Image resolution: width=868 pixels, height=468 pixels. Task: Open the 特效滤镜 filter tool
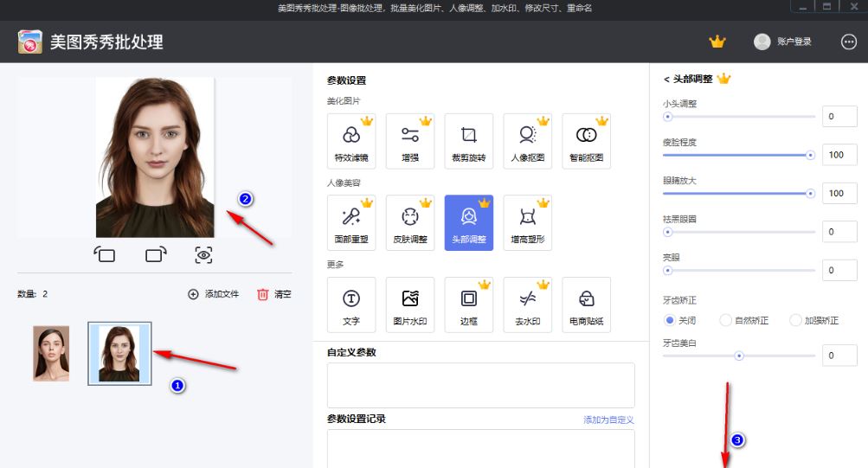tap(351, 141)
